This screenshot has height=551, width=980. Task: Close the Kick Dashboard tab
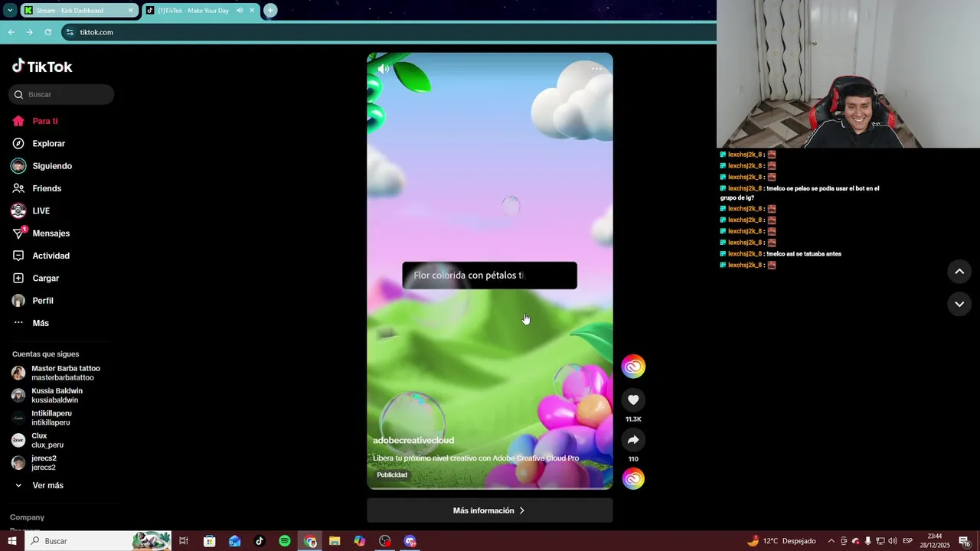[130, 11]
